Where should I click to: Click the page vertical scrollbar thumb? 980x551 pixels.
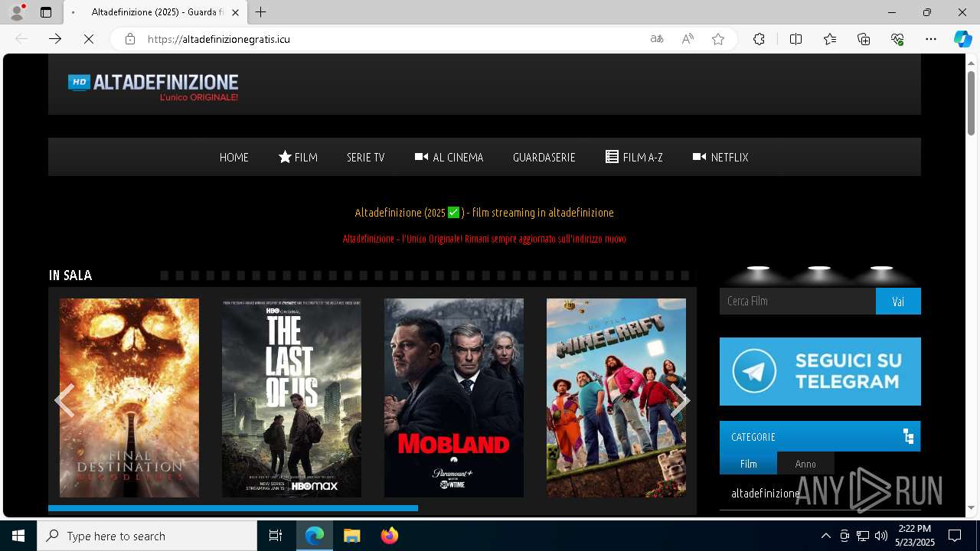[x=972, y=103]
